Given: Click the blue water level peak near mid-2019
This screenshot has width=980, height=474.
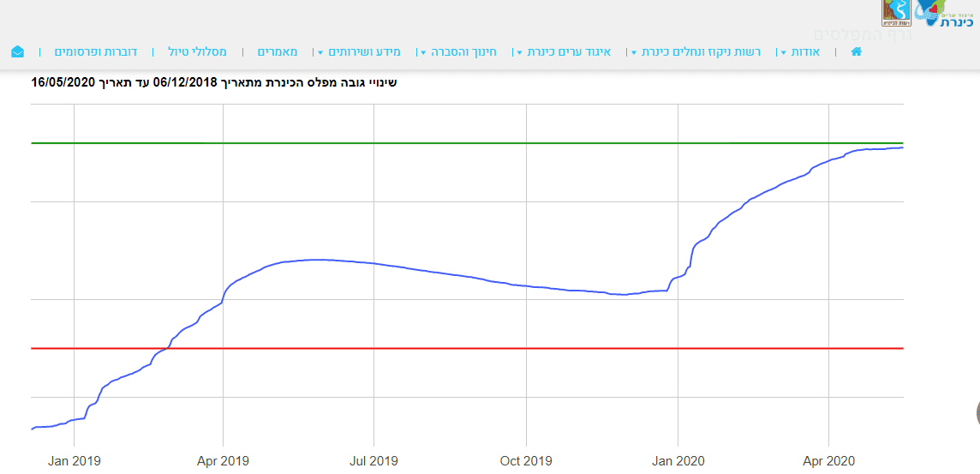Looking at the screenshot, I should [x=317, y=259].
